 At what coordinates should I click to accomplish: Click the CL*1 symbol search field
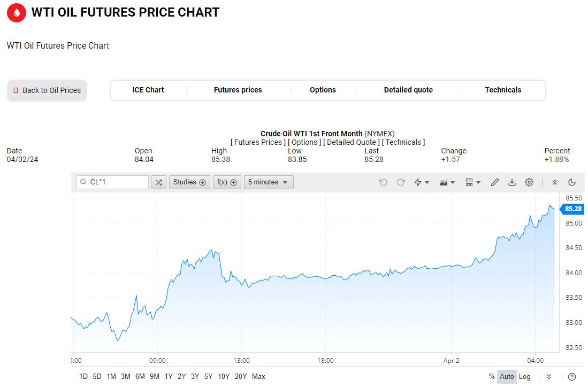point(113,182)
